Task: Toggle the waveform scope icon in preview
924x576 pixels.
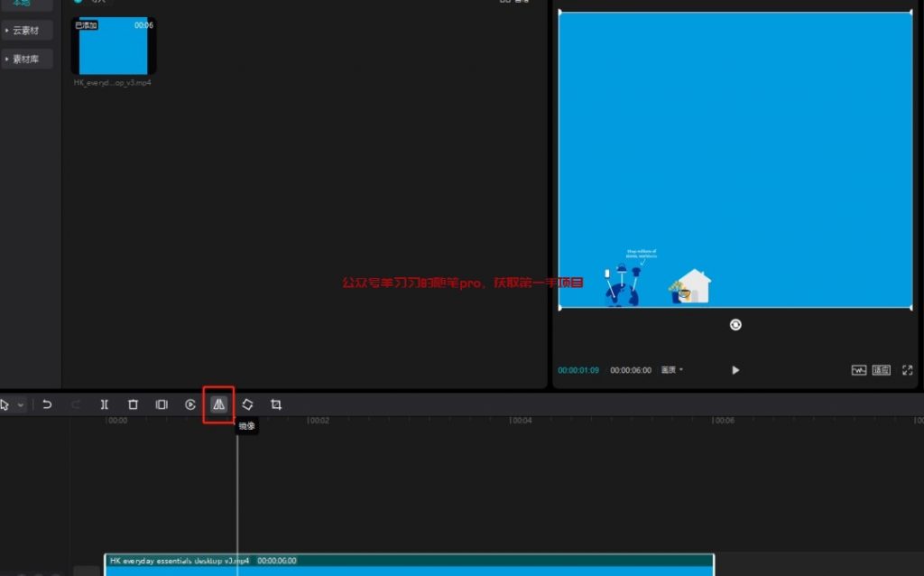Action: pyautogui.click(x=859, y=370)
